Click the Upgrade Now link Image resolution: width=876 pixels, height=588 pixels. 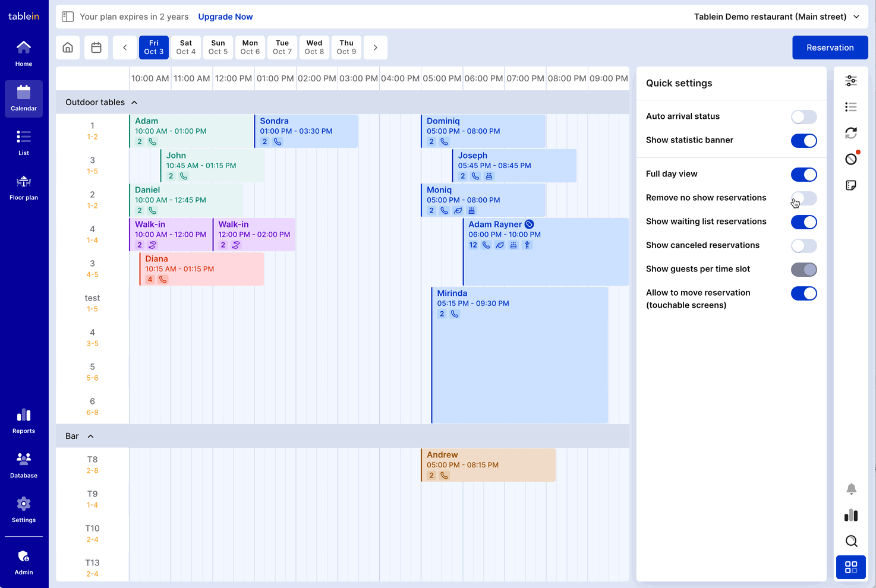[x=225, y=17]
